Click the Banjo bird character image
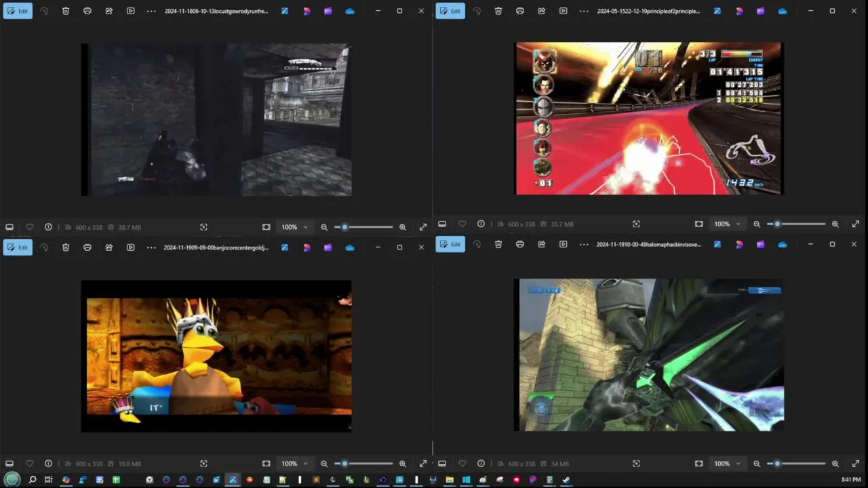Image resolution: width=868 pixels, height=488 pixels. pyautogui.click(x=216, y=356)
